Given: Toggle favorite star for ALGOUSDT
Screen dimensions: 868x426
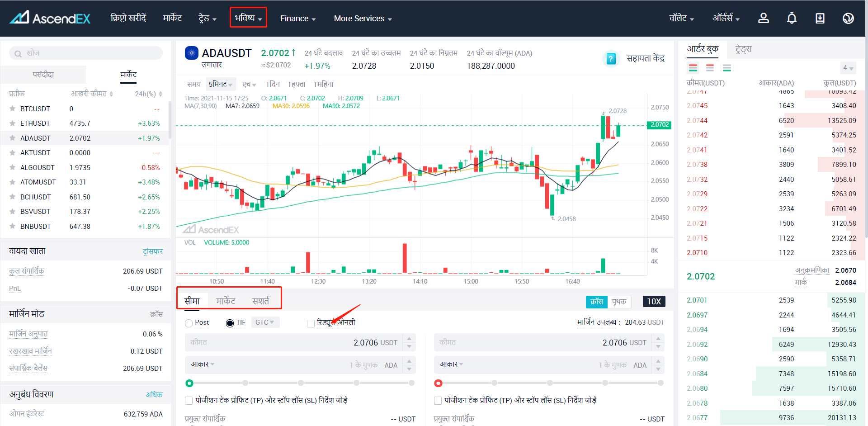Looking at the screenshot, I should (12, 167).
